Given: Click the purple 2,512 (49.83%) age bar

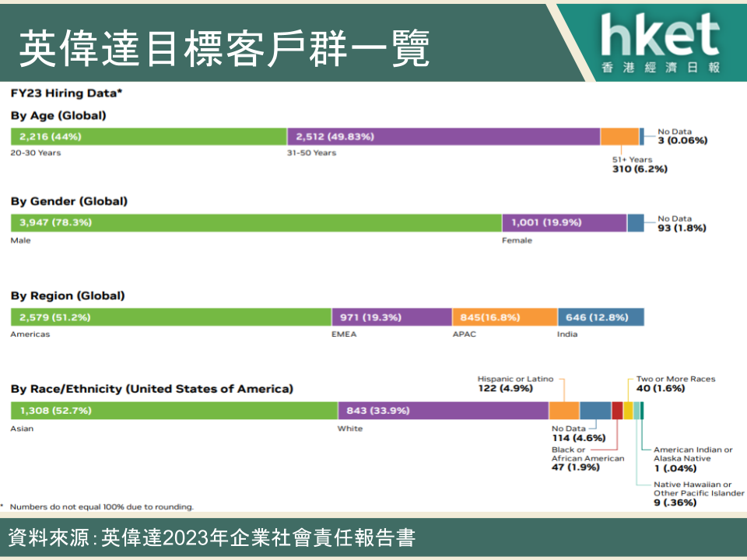Looking at the screenshot, I should pos(444,137).
